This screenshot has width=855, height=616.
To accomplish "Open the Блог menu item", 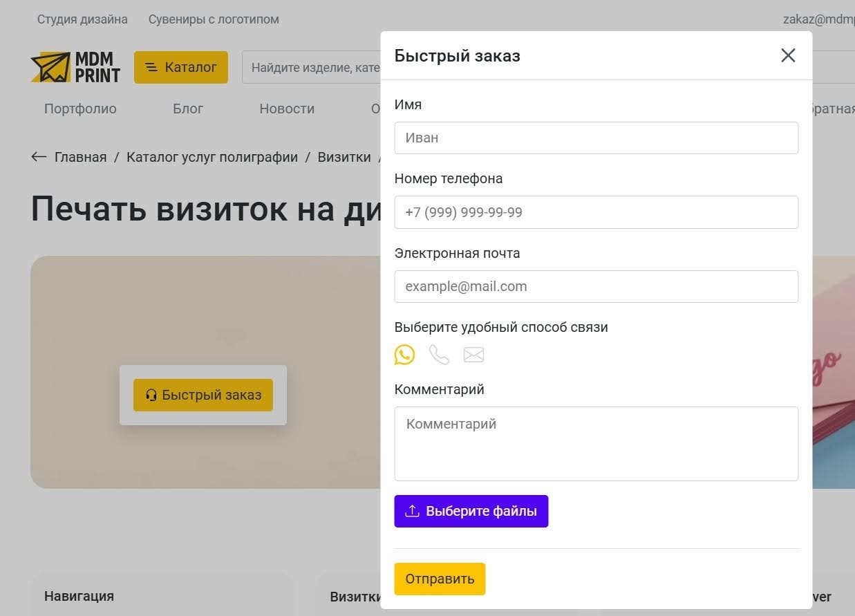I will tap(188, 109).
